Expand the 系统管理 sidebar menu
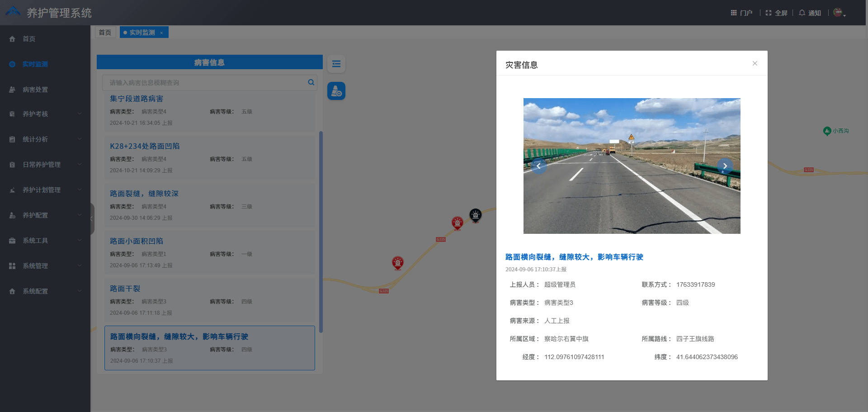The width and height of the screenshot is (868, 412). [45, 266]
